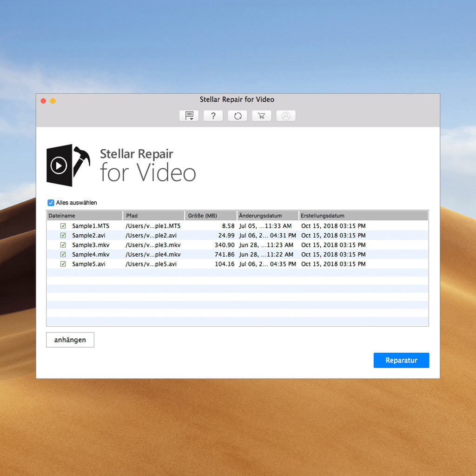The width and height of the screenshot is (476, 476).
Task: Click the path /Users/v...ple3.mkv
Action: pyautogui.click(x=153, y=245)
